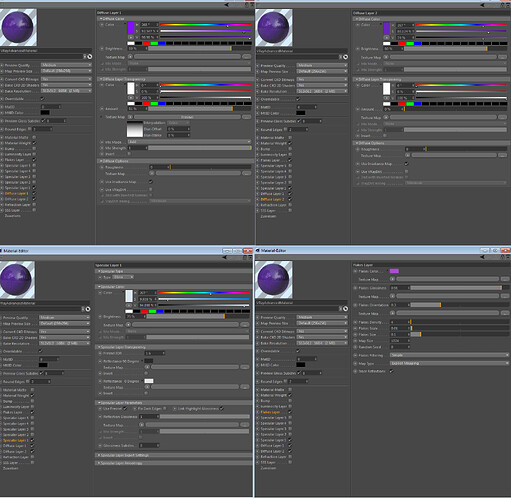Image resolution: width=511 pixels, height=499 pixels.
Task: Click back arrow in Diffuse Layer 2 window
Action: 483,5
